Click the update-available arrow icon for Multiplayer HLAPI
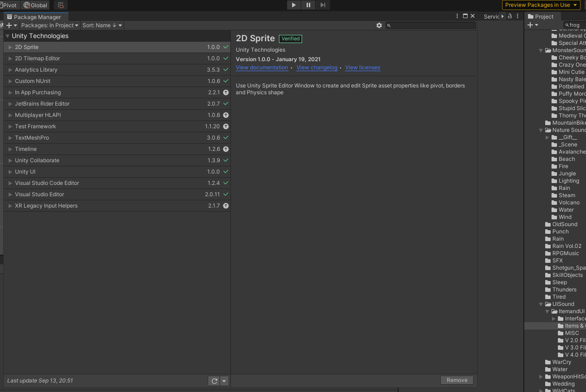 click(x=225, y=115)
